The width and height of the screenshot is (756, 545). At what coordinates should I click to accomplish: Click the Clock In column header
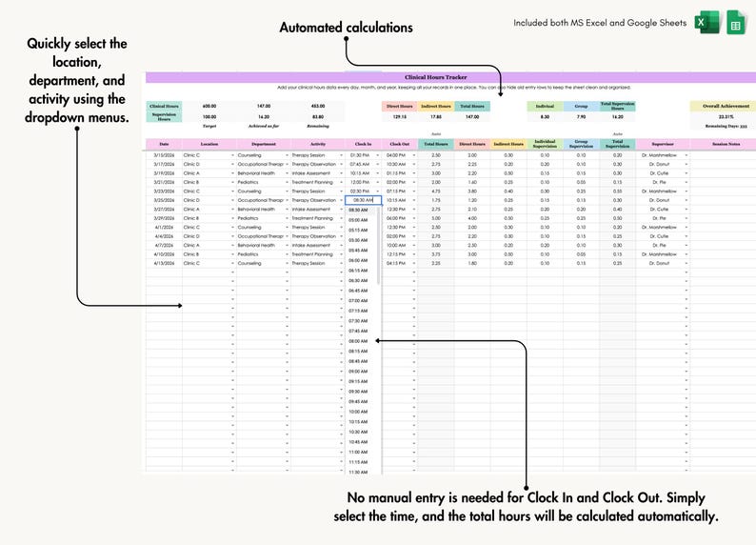point(363,144)
